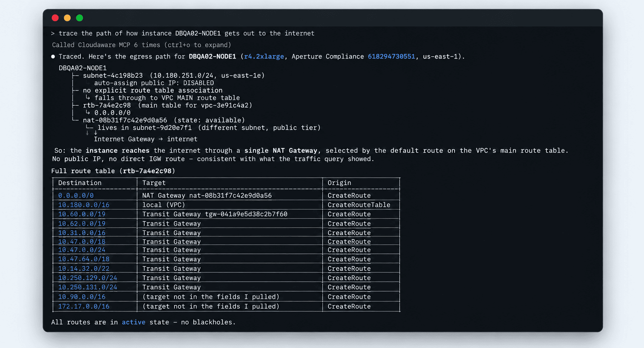Click the 10.250.129.0/24 destination
This screenshot has height=348, width=644.
(87, 278)
